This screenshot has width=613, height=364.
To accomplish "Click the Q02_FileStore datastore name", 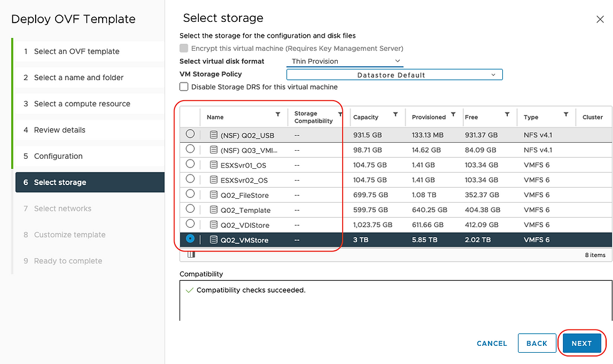I will pos(245,195).
